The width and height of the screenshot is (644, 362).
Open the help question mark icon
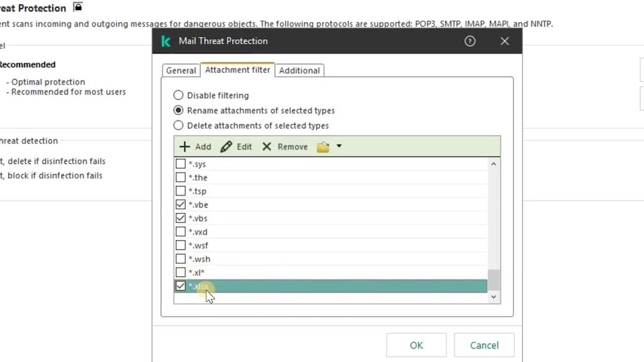point(470,41)
